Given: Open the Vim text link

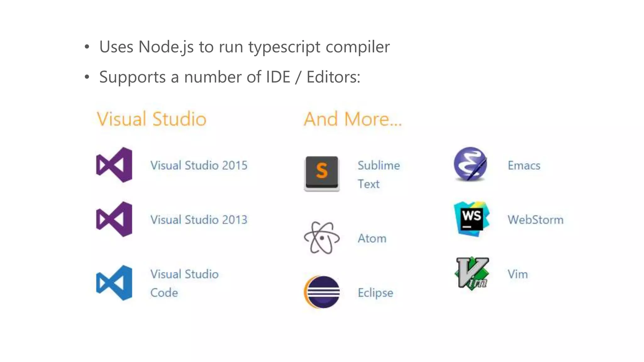Looking at the screenshot, I should tap(518, 274).
